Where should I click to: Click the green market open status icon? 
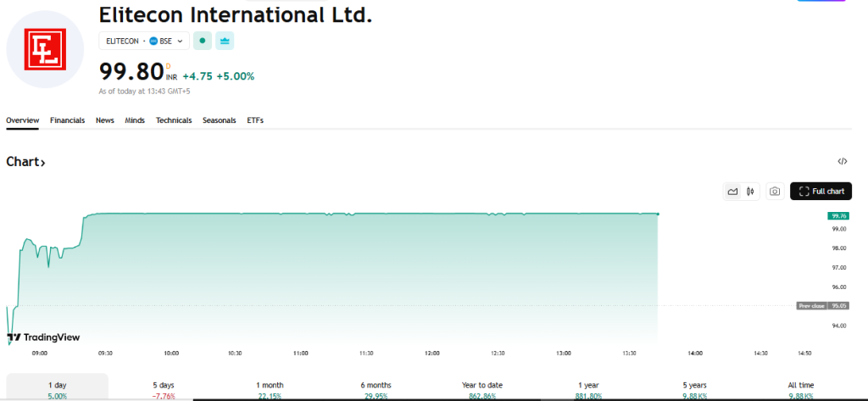[203, 41]
